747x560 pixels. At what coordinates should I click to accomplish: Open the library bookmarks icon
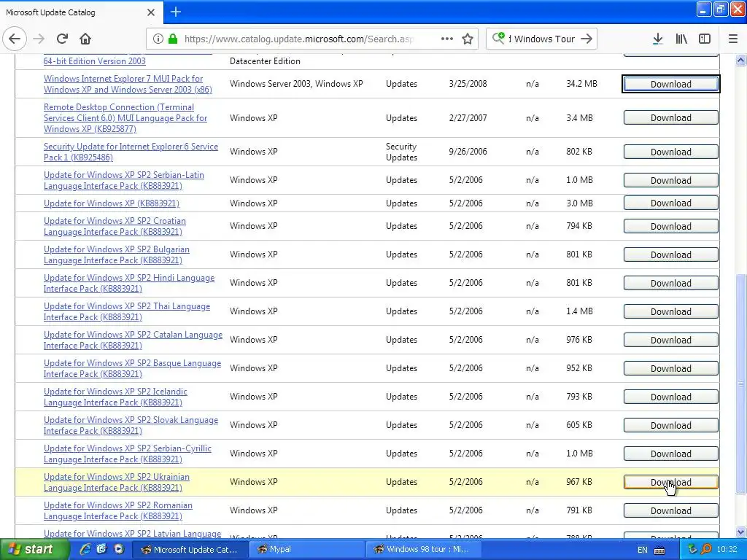pyautogui.click(x=681, y=39)
